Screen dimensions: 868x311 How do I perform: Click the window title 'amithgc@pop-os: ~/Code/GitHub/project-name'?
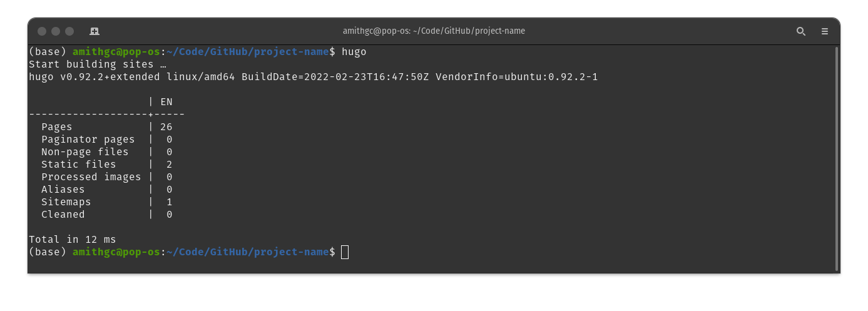point(434,31)
